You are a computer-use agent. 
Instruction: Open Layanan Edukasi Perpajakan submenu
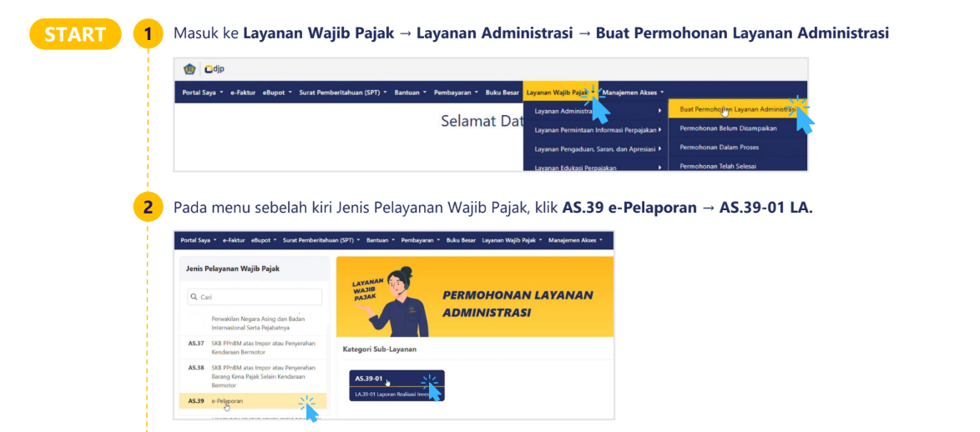(596, 166)
